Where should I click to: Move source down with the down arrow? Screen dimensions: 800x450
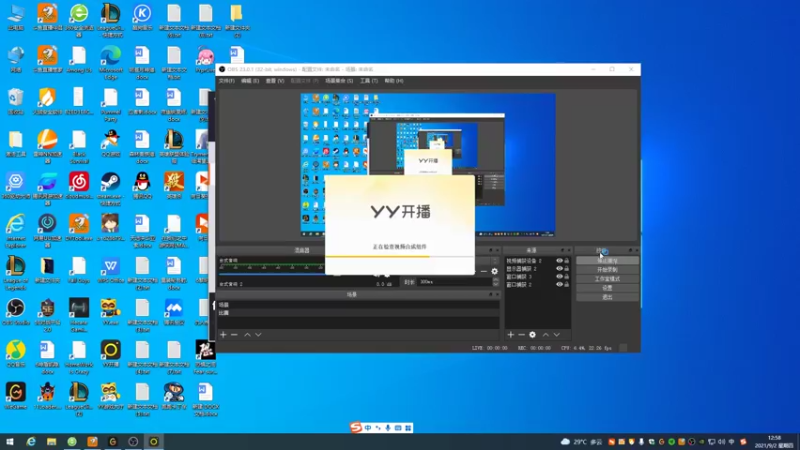tap(557, 335)
